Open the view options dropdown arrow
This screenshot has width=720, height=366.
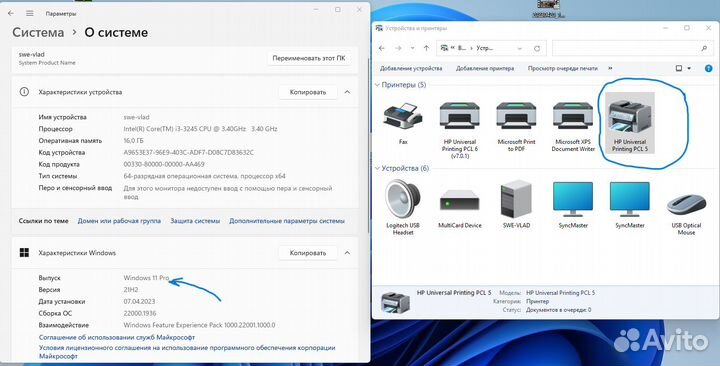pos(689,68)
